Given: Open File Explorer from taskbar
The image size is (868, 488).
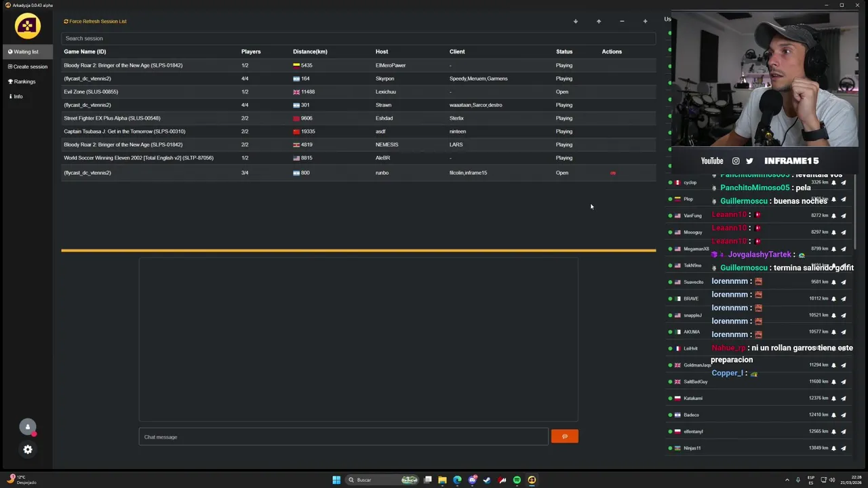Looking at the screenshot, I should click(442, 480).
